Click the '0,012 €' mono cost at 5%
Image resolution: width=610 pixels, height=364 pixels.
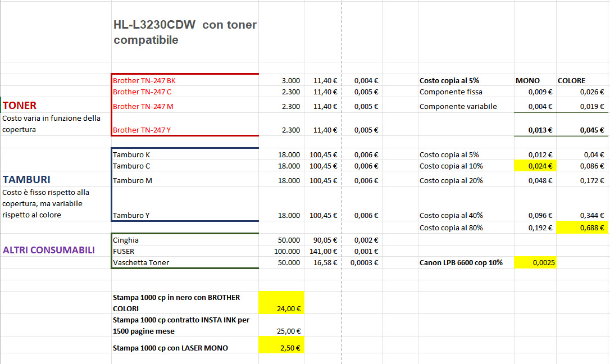535,154
